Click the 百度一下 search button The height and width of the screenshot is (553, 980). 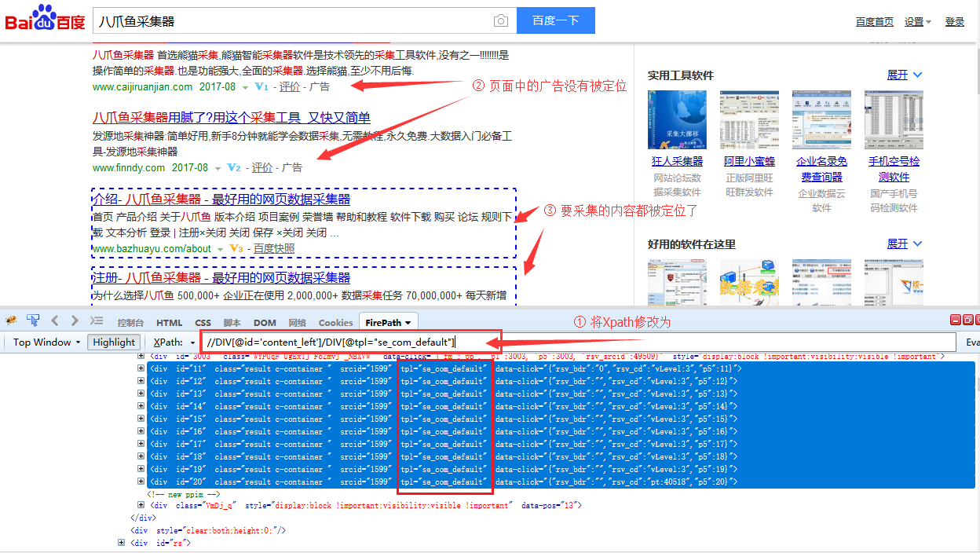tap(556, 21)
